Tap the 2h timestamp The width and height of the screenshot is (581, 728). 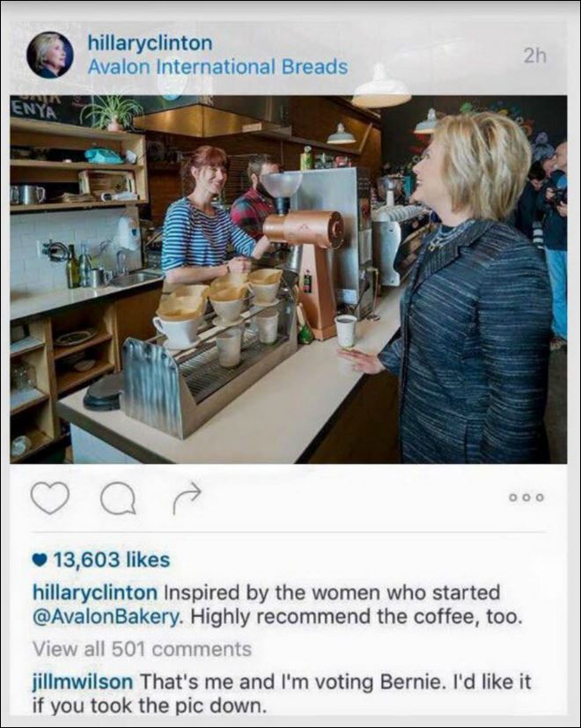[x=534, y=55]
